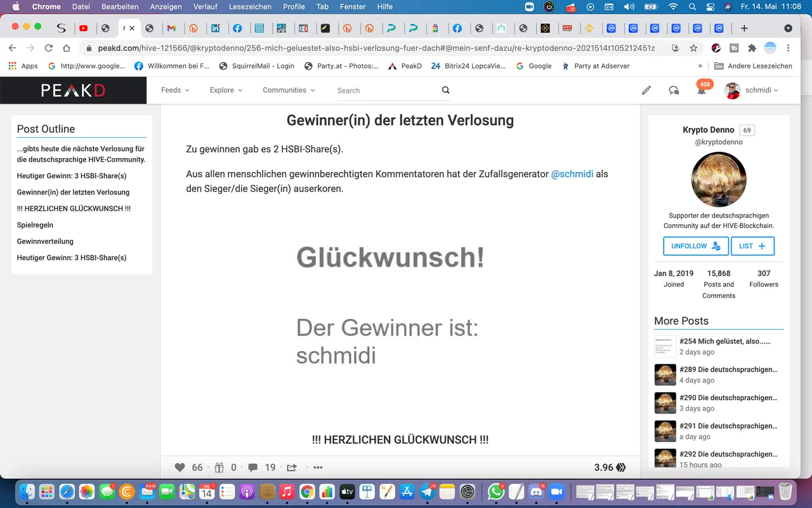
Task: Expand the Communities dropdown
Action: 289,90
